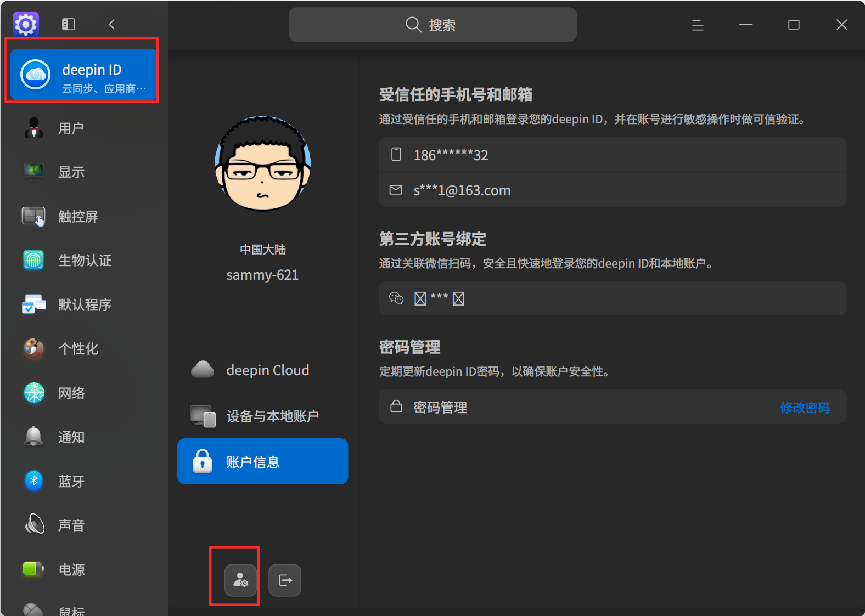Click the sign out button
This screenshot has height=616, width=865.
[x=285, y=580]
